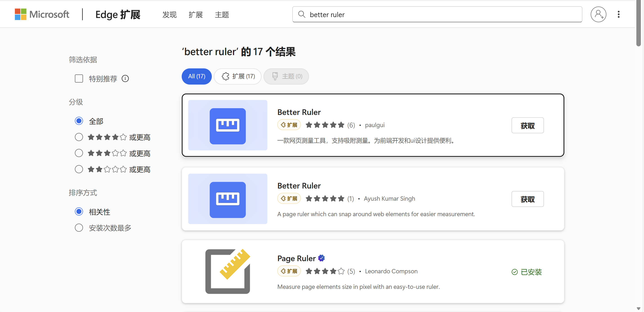Click the verified badge next to Page Ruler
Screen dimensions: 644x312
pos(322,258)
